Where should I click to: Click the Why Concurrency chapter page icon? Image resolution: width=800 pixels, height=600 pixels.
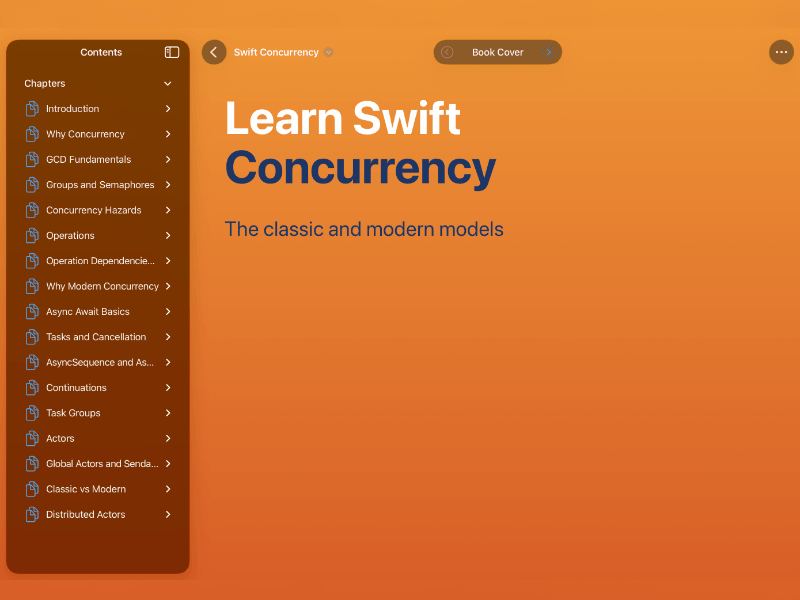click(32, 134)
